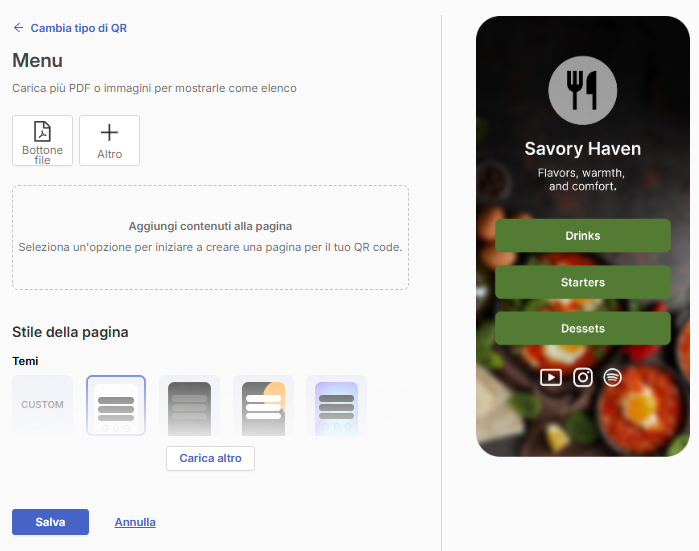Pick the theme with the orange circle
Image resolution: width=699 pixels, height=551 pixels.
[263, 407]
